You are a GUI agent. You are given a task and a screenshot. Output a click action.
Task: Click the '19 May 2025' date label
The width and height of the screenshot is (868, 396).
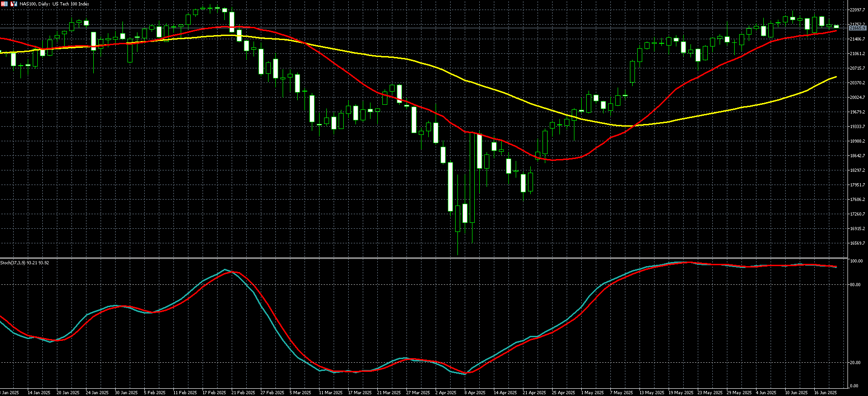[680, 392]
